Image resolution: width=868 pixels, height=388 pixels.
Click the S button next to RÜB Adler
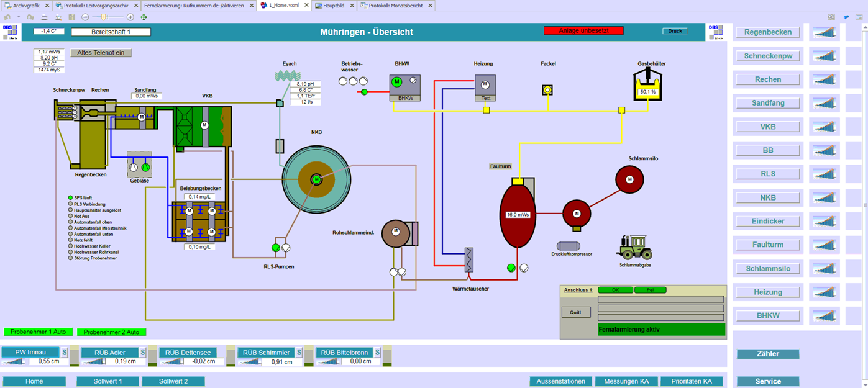[x=142, y=353]
